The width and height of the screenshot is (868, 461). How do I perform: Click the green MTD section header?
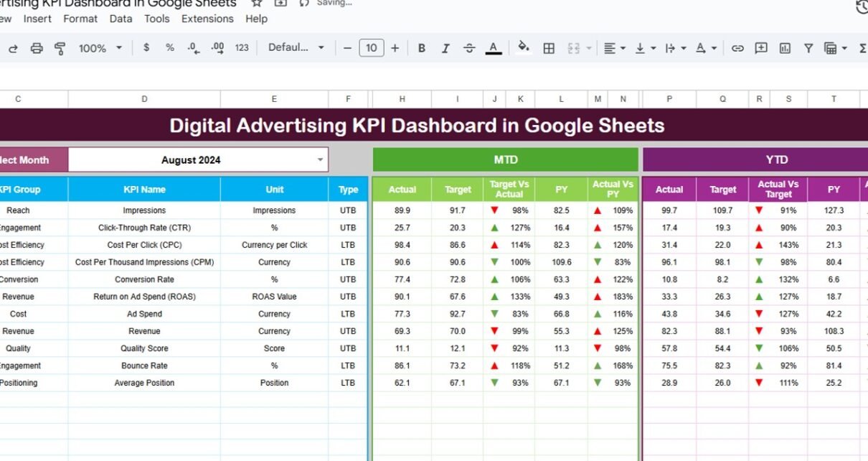505,160
